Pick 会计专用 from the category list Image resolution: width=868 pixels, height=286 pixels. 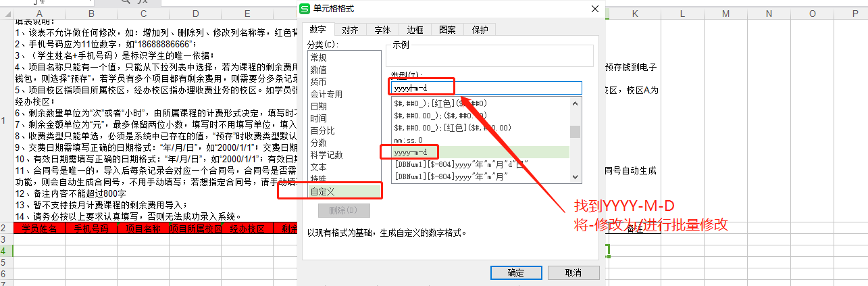344,94
